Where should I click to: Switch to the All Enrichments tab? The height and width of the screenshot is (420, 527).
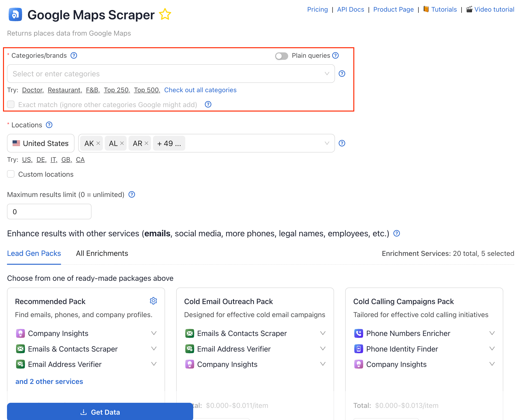102,253
